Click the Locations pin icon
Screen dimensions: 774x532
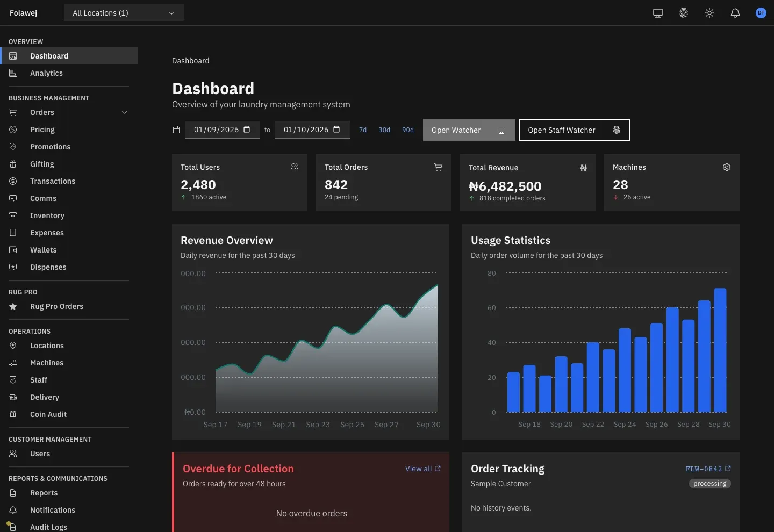13,346
